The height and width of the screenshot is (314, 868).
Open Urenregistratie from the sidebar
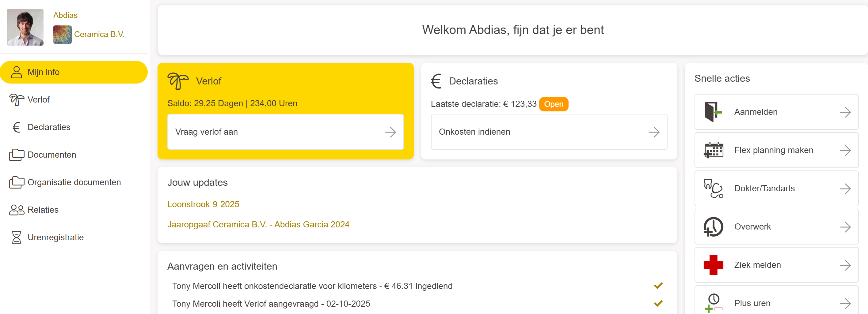pos(55,237)
